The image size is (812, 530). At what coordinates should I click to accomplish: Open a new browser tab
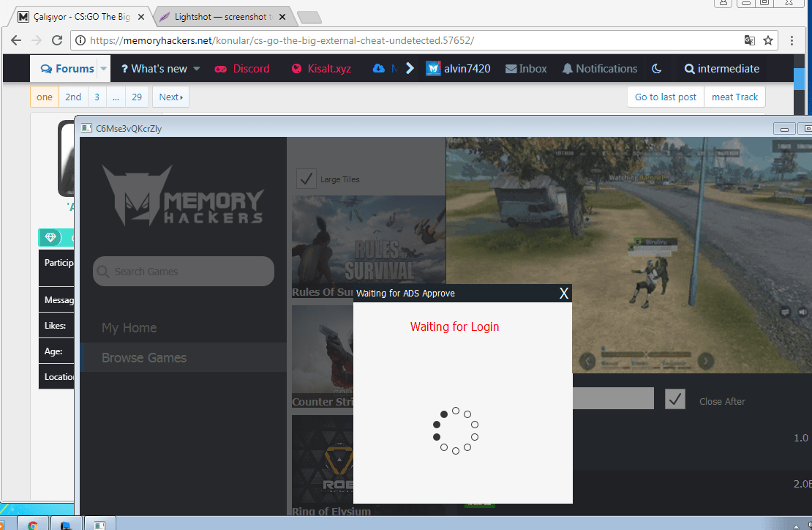[309, 17]
